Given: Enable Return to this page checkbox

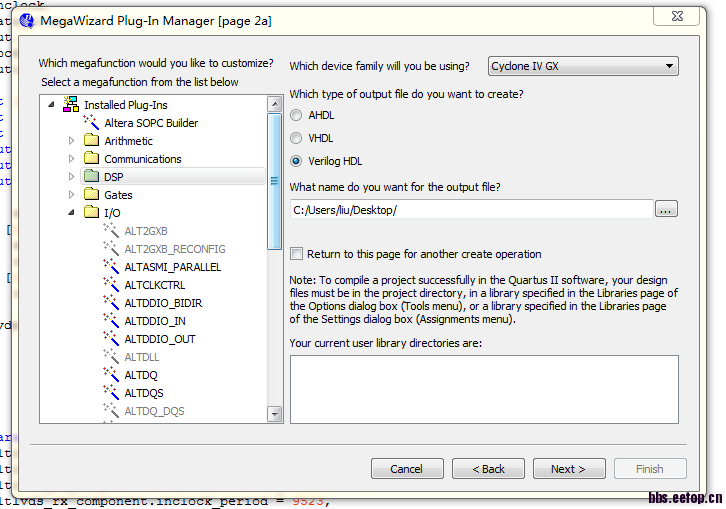Looking at the screenshot, I should click(296, 254).
